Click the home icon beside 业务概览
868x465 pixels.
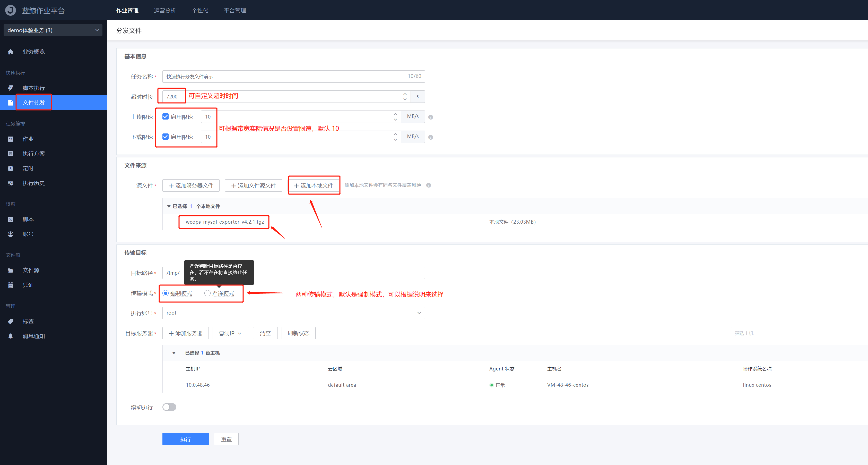11,52
